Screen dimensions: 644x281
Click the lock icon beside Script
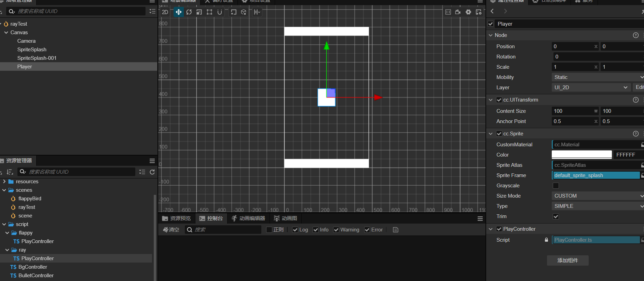click(x=547, y=240)
